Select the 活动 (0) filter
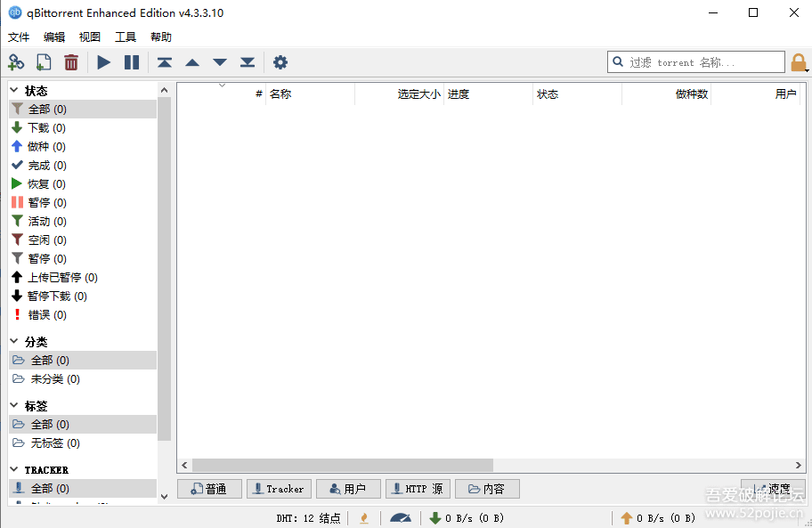This screenshot has width=812, height=528. (83, 221)
